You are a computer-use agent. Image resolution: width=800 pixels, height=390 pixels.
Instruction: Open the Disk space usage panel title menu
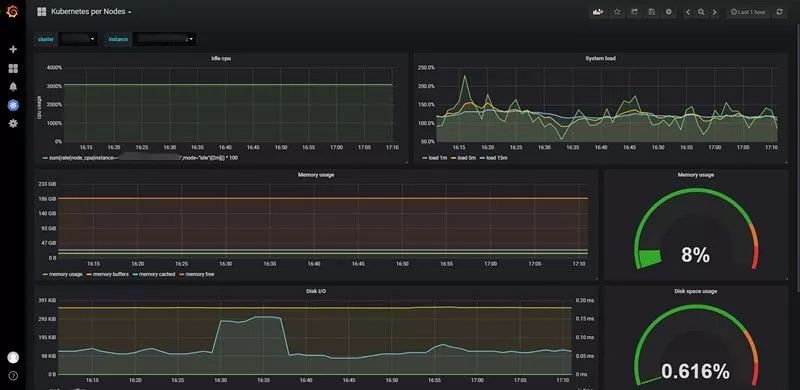coord(695,291)
